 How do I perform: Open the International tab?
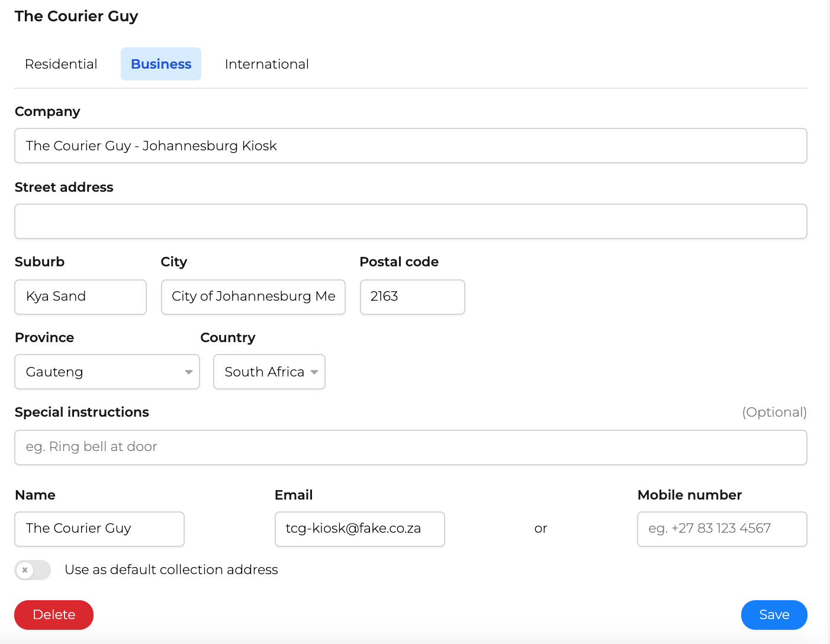pos(267,64)
